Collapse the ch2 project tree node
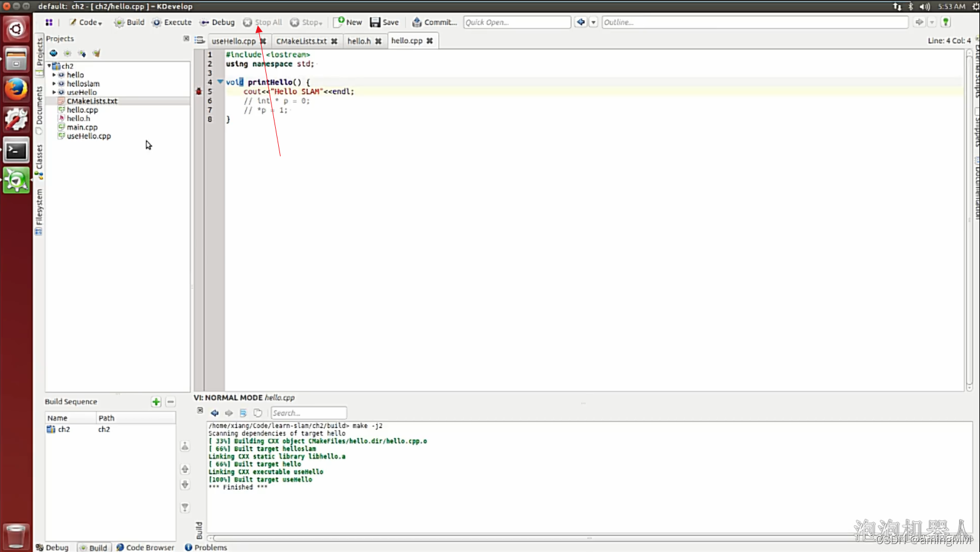This screenshot has height=552, width=980. (49, 66)
